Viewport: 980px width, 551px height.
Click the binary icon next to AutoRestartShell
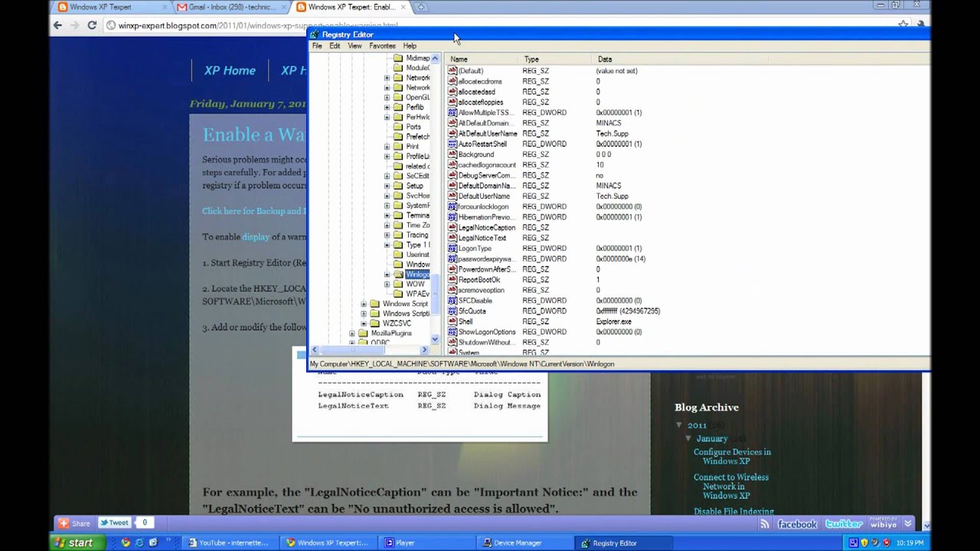[x=452, y=144]
